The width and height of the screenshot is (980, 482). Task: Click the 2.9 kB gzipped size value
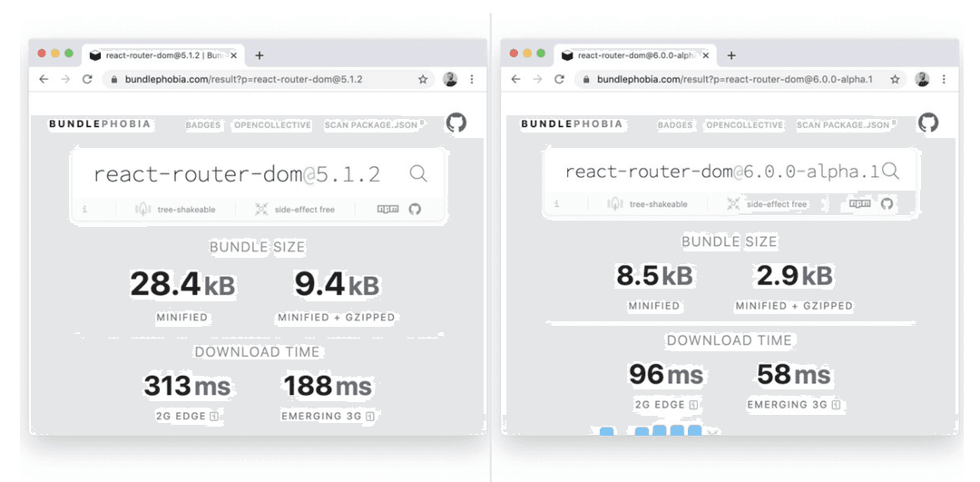794,276
